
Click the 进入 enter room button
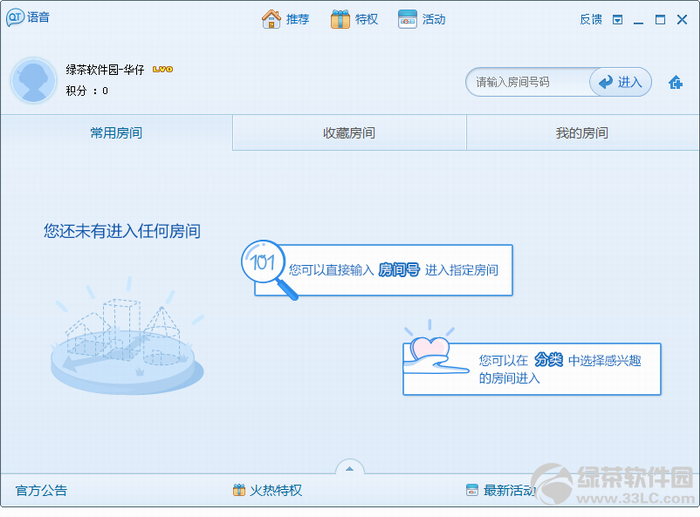pos(620,82)
